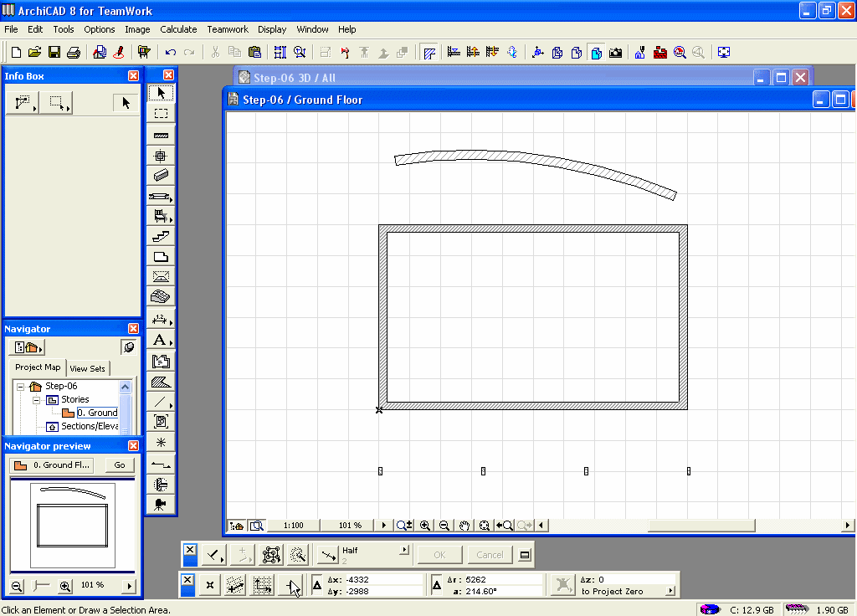Click the Save icon in the toolbar
The height and width of the screenshot is (616, 857).
[54, 52]
